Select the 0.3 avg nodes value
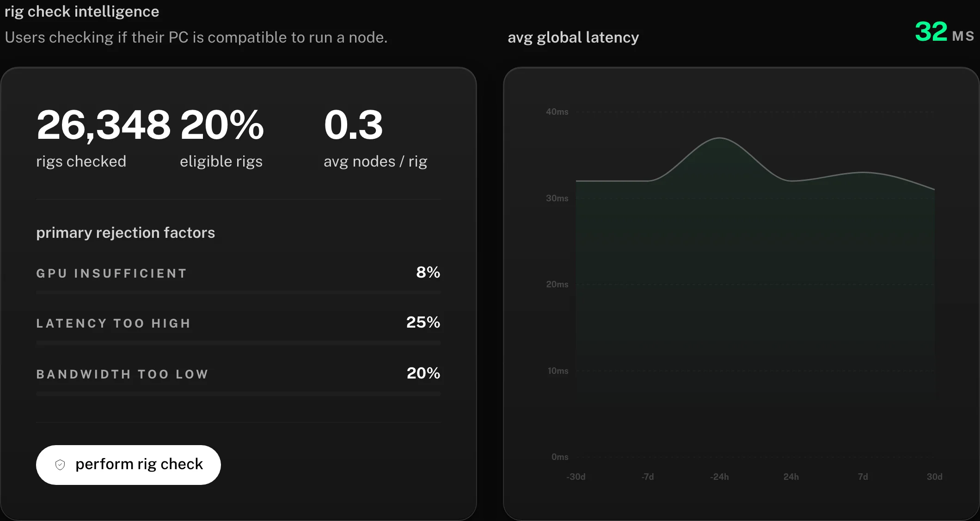 coord(353,124)
